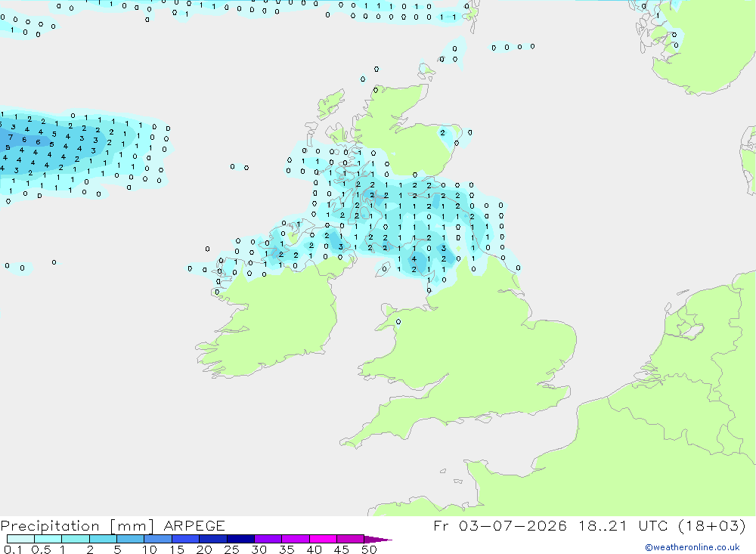The image size is (756, 554).
Task: Click the "[mm]" unit label
Action: coord(131,526)
